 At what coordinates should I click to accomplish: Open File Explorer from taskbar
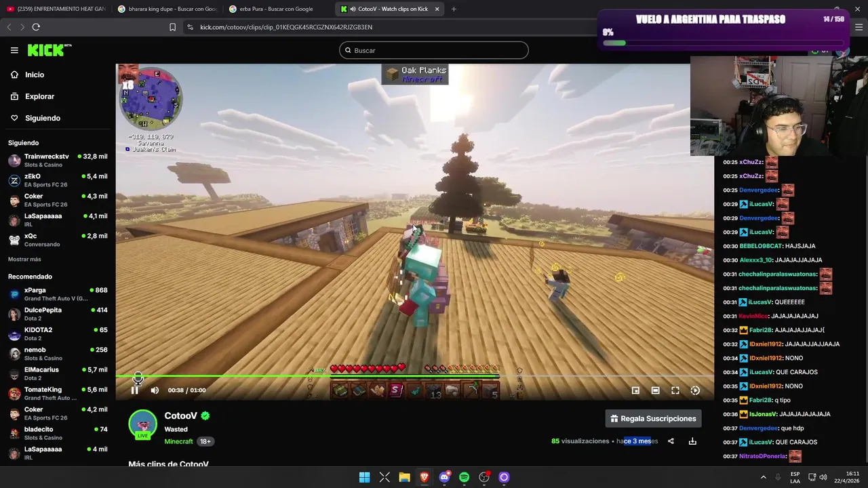tap(404, 477)
